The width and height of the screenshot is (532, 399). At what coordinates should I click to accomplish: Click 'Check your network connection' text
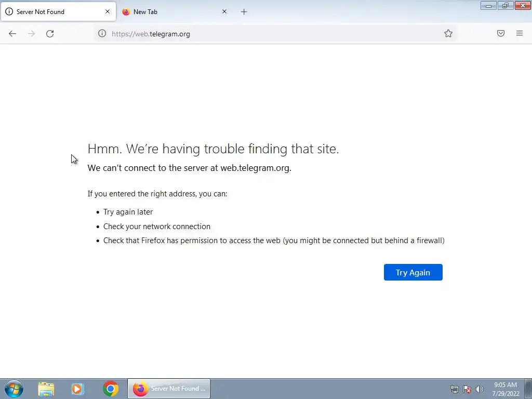click(157, 227)
